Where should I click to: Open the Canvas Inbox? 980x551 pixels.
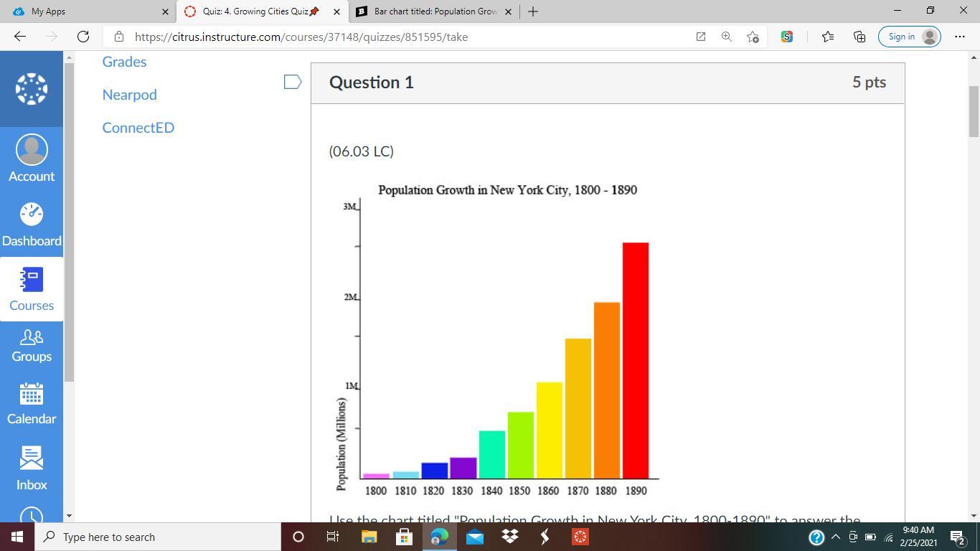tap(32, 468)
